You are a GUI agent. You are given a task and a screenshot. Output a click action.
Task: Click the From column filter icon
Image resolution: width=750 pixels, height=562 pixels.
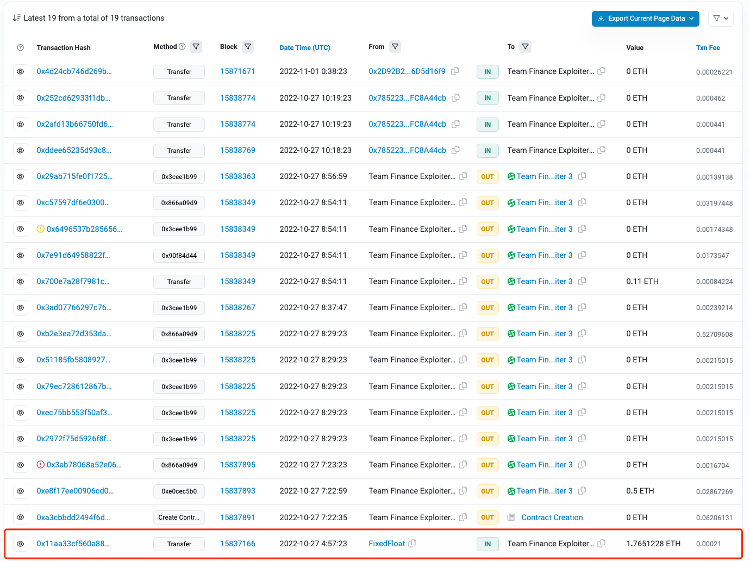point(395,47)
